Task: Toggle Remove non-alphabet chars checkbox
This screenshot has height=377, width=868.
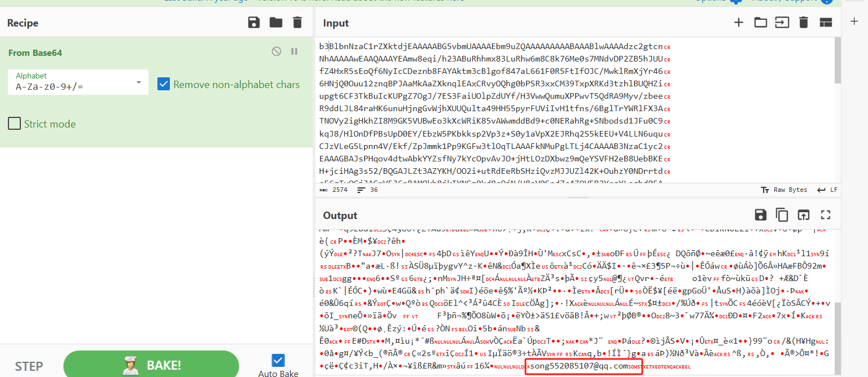Action: (164, 84)
